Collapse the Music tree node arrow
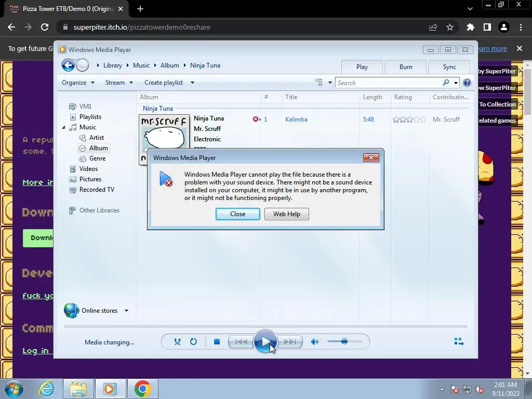The width and height of the screenshot is (532, 399). [x=63, y=127]
